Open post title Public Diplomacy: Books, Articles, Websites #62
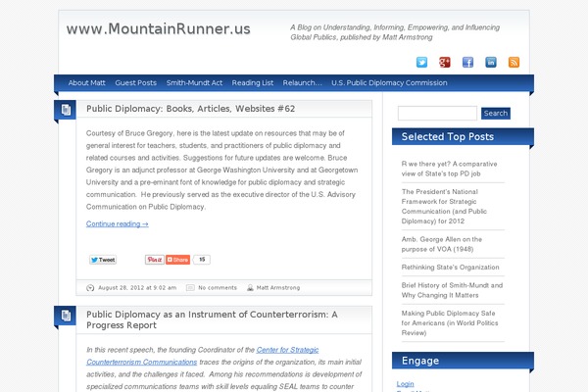The image size is (588, 392). [190, 109]
